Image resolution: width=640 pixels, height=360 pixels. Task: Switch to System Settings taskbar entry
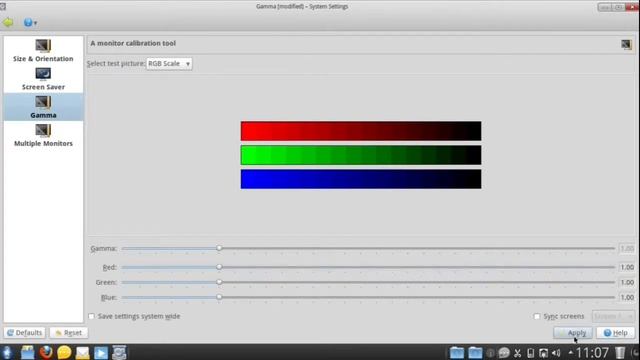[x=119, y=352]
